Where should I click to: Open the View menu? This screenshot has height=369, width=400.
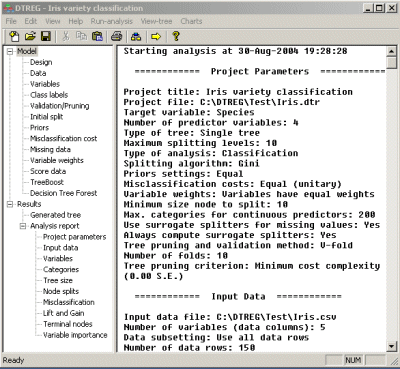(53, 21)
